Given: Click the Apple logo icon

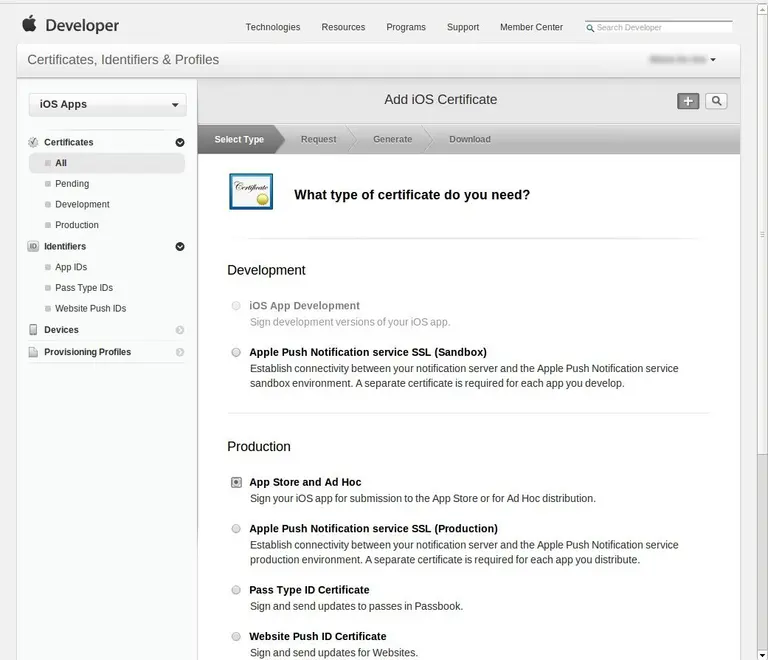Looking at the screenshot, I should point(29,24).
